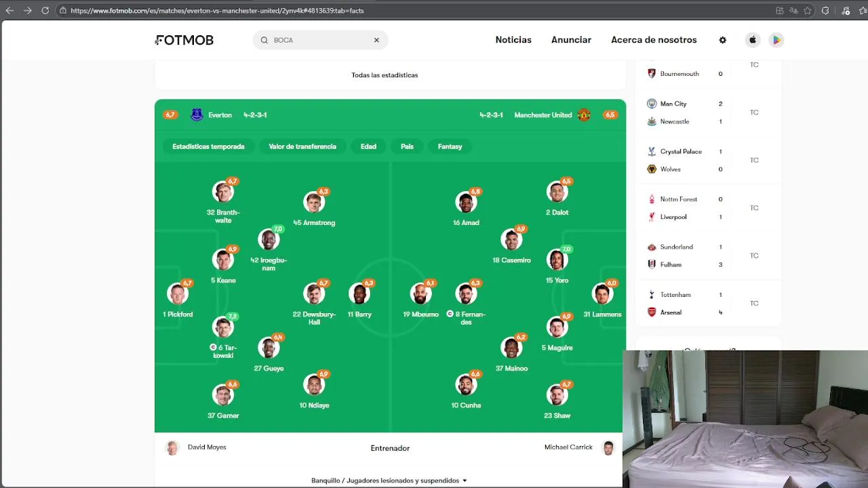Image resolution: width=868 pixels, height=488 pixels.
Task: Open player 5 Maguire
Action: 557,332
